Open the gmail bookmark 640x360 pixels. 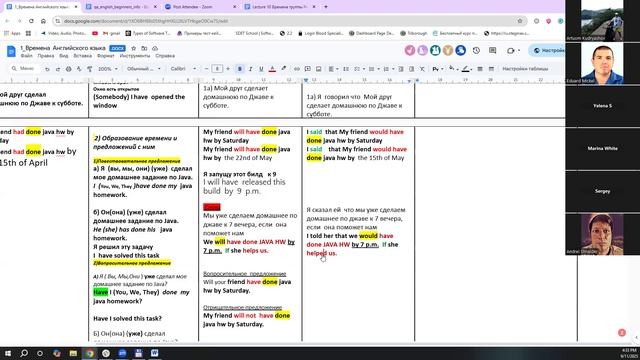coord(111,33)
